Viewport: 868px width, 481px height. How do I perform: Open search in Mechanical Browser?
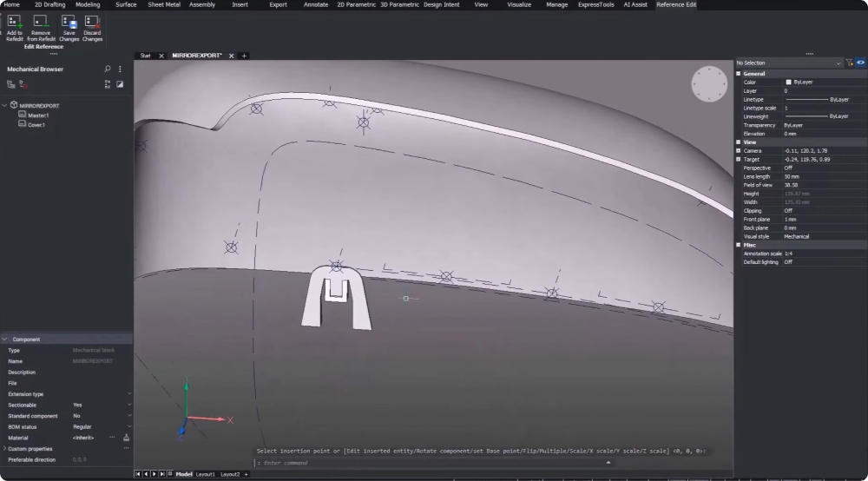point(108,69)
